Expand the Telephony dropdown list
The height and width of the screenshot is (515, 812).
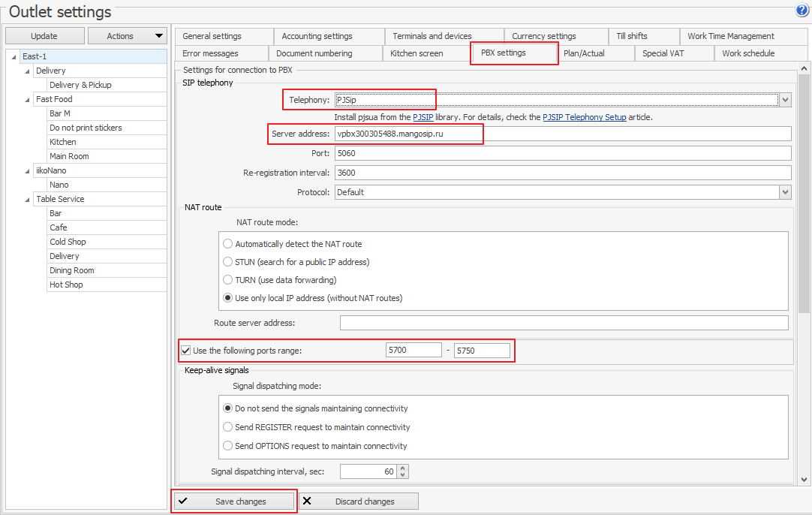click(785, 100)
